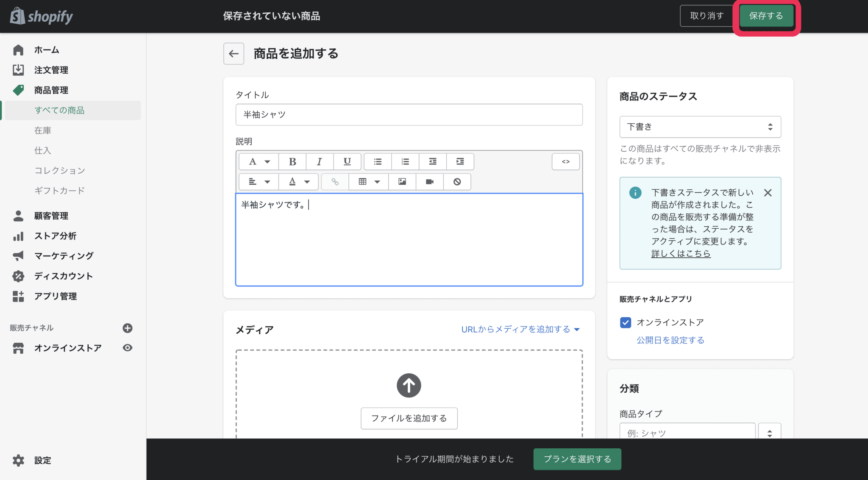Go to コレクション in sidebar
This screenshot has width=868, height=480.
pos(60,170)
